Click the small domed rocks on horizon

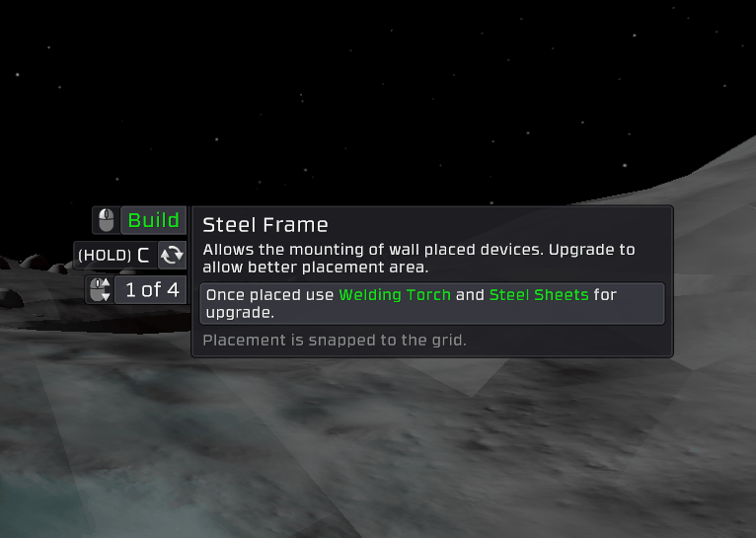point(37,265)
